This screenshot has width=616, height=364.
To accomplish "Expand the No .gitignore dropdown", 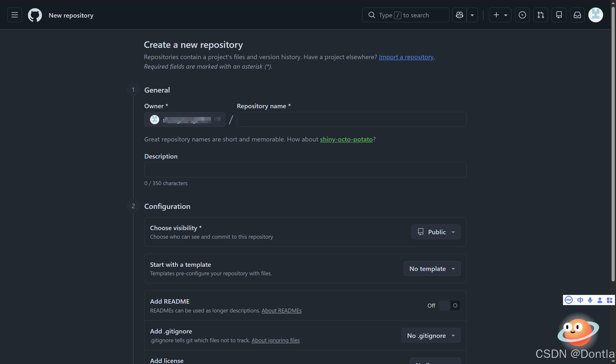I will (431, 335).
